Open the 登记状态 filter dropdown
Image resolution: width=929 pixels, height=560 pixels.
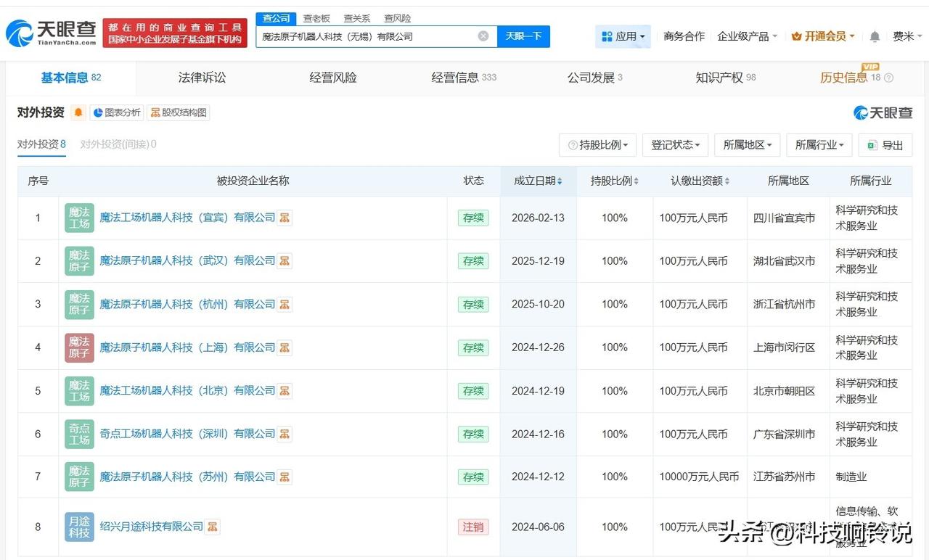pyautogui.click(x=675, y=145)
